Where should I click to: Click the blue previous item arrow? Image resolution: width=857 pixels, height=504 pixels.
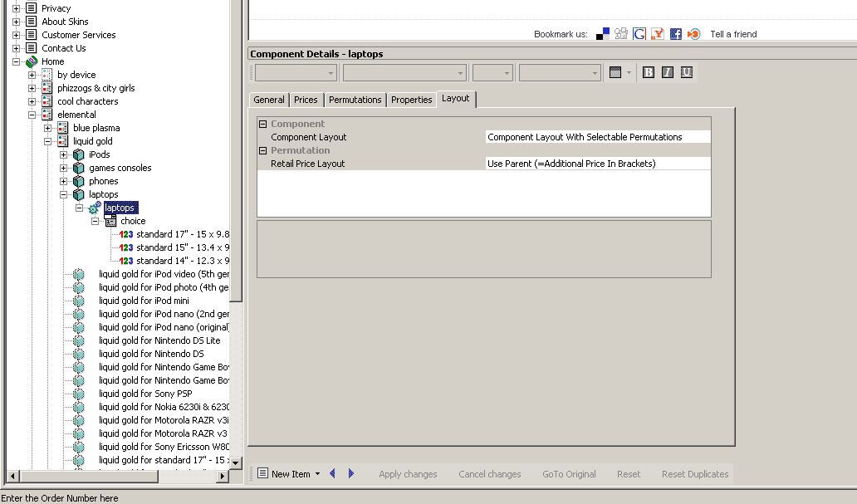pyautogui.click(x=333, y=473)
